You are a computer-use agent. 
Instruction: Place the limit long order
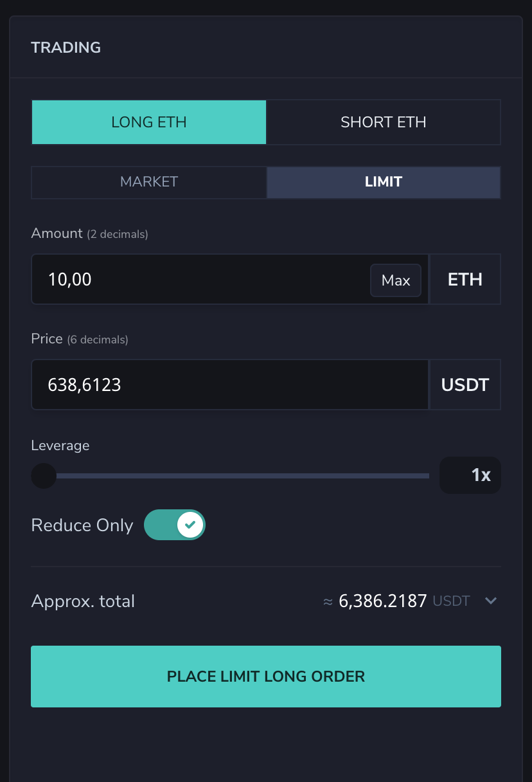(x=266, y=677)
